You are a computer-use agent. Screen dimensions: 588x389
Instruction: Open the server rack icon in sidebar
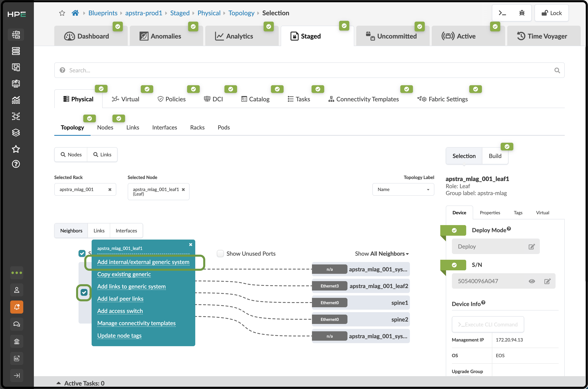pos(16,51)
